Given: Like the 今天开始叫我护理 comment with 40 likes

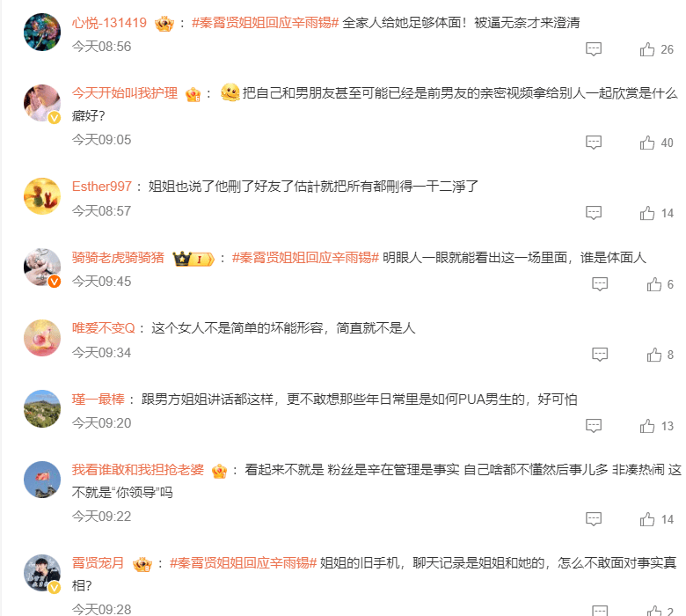Looking at the screenshot, I should [647, 143].
